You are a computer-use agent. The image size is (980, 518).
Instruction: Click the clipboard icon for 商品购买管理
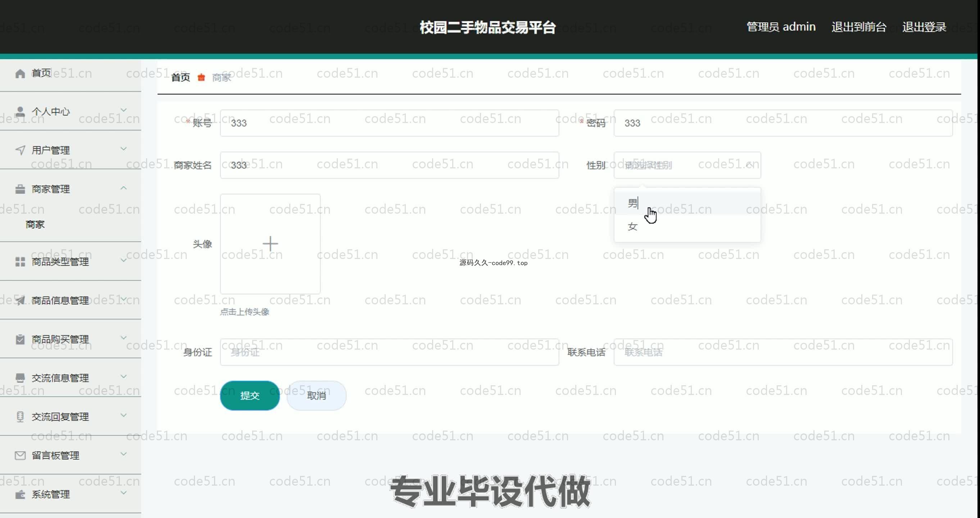point(20,339)
